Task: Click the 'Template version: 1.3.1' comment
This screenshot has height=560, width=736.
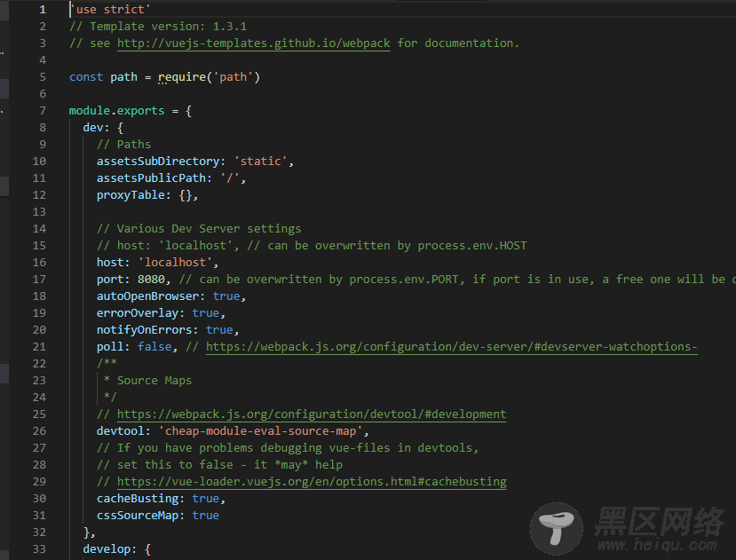Action: tap(158, 27)
